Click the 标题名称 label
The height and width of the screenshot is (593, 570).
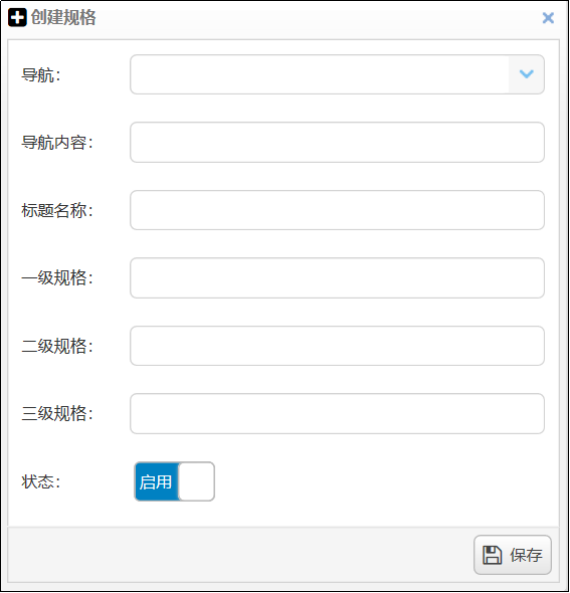(x=57, y=210)
